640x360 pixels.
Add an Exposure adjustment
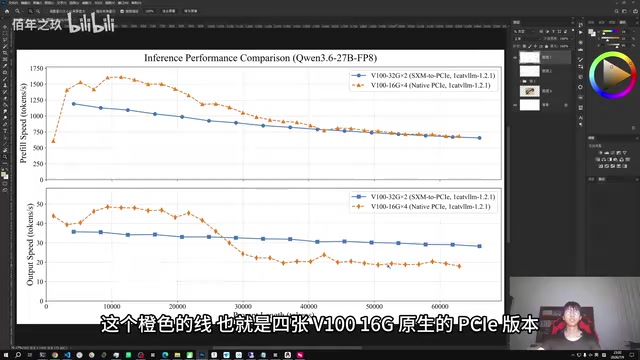pyautogui.click(x=618, y=153)
